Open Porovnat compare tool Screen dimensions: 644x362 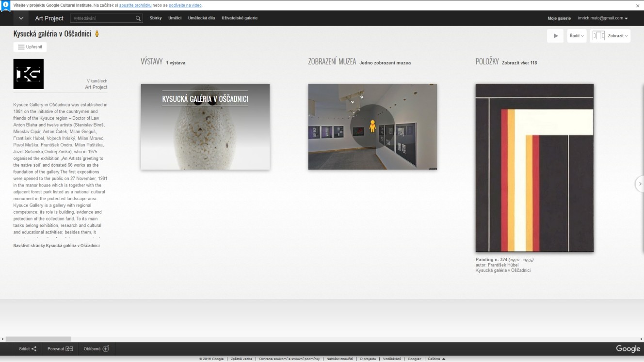point(60,348)
